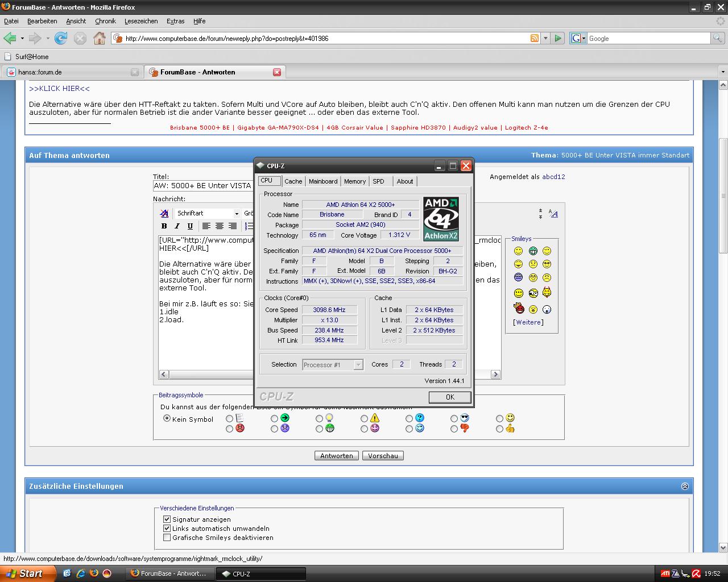This screenshot has width=728, height=582.
Task: Insert the red devil-hat smiley
Action: 519,308
